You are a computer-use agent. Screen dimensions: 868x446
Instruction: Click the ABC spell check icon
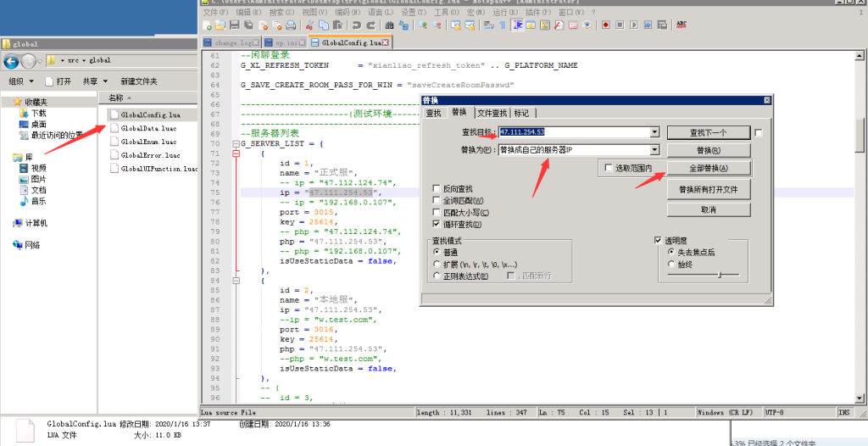coord(682,25)
